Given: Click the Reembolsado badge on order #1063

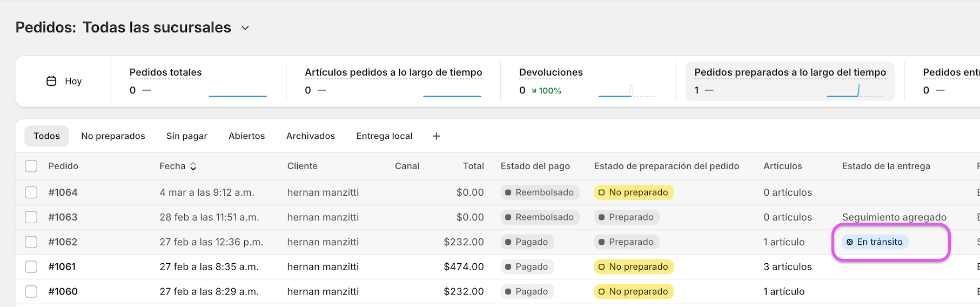Looking at the screenshot, I should pyautogui.click(x=540, y=217).
